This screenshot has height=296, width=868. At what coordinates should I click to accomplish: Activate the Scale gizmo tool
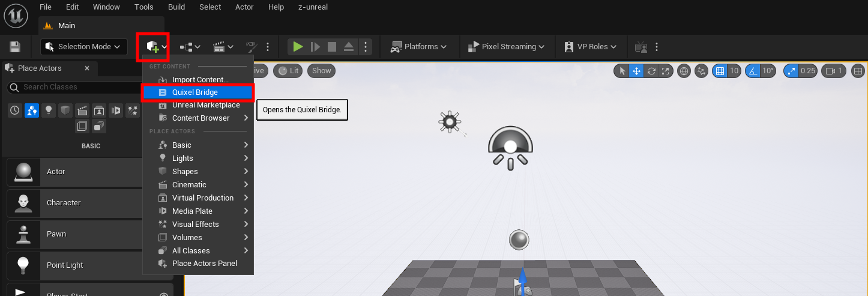[x=665, y=71]
